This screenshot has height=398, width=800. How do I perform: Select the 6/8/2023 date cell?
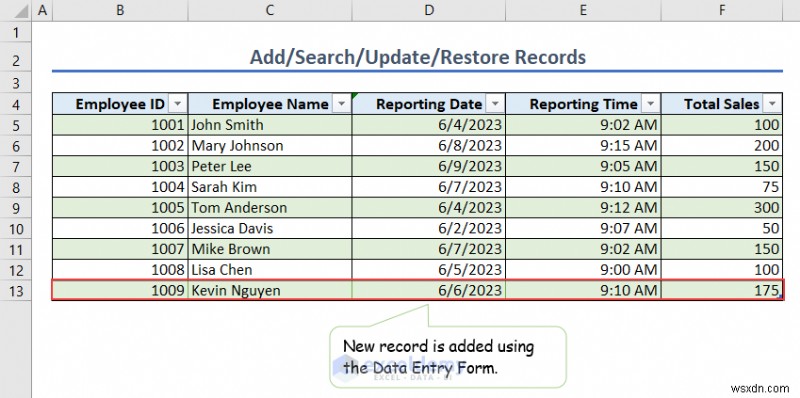click(429, 146)
